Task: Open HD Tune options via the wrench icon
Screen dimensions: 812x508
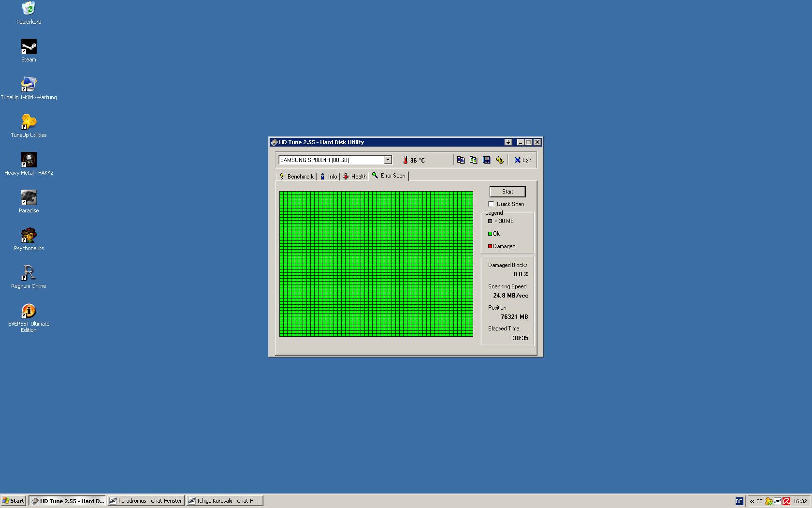Action: coord(500,160)
